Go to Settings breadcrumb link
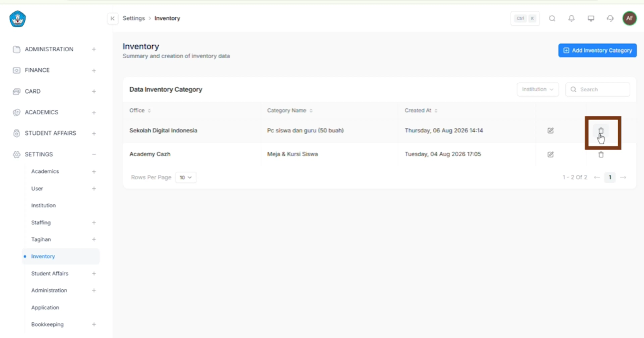Image resolution: width=644 pixels, height=338 pixels. pos(133,18)
